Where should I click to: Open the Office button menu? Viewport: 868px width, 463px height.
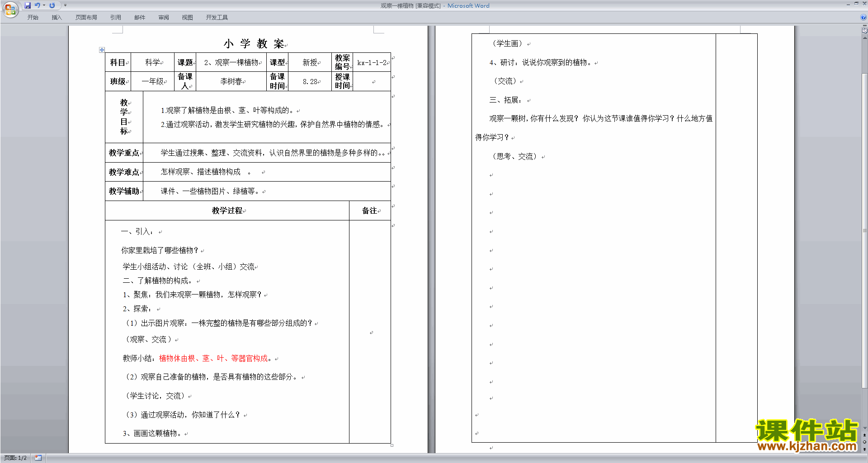point(10,9)
